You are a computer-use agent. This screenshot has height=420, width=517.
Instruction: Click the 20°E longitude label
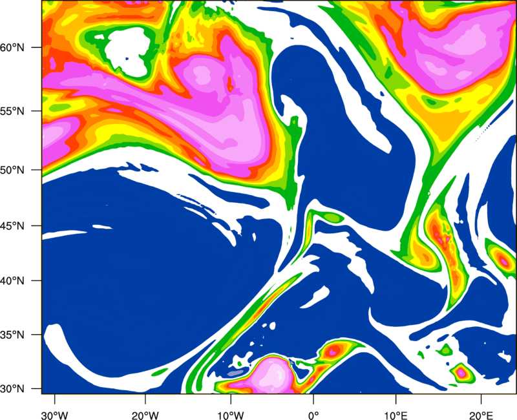[x=481, y=415]
